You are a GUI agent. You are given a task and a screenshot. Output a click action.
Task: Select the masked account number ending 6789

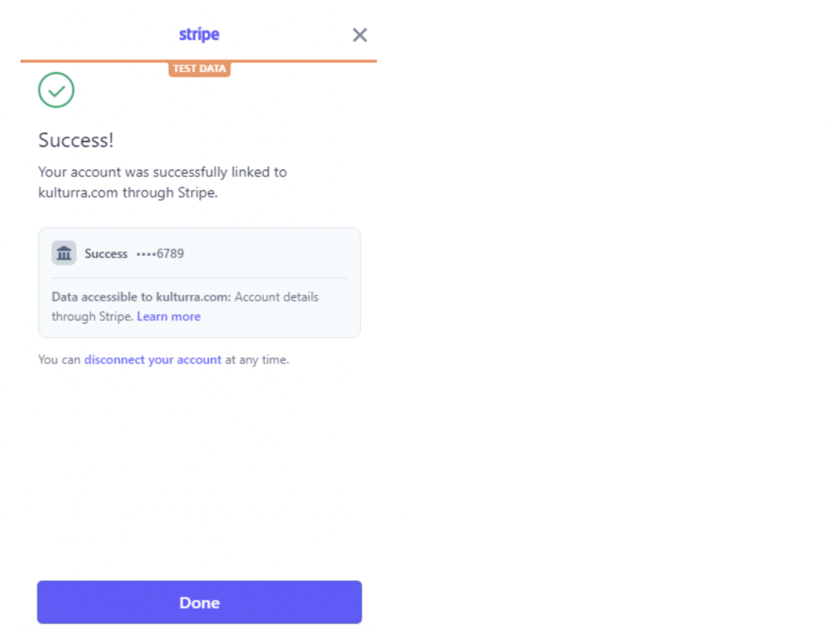coord(160,253)
